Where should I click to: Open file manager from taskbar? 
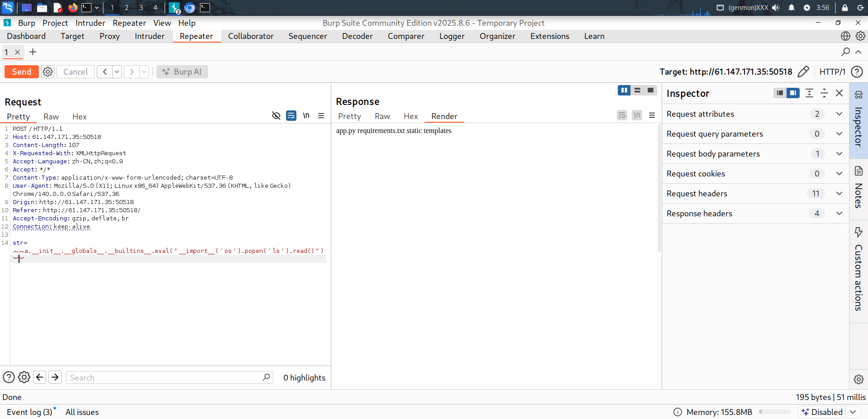click(x=42, y=7)
